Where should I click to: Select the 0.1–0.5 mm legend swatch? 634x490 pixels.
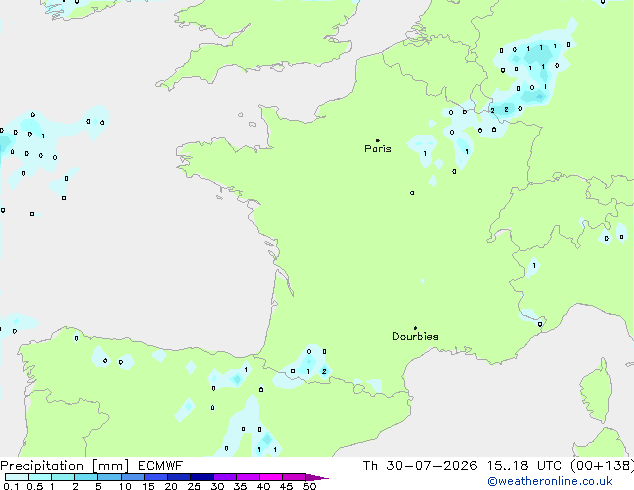(17, 477)
